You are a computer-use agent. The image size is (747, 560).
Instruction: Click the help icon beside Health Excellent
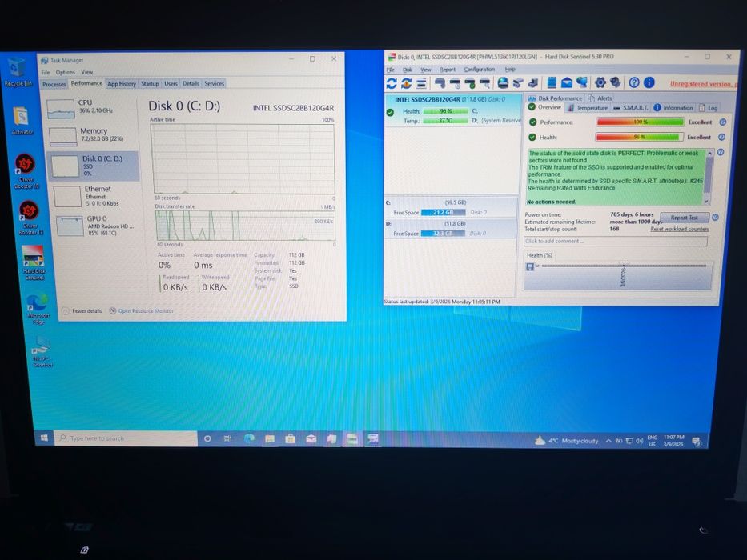tap(721, 137)
